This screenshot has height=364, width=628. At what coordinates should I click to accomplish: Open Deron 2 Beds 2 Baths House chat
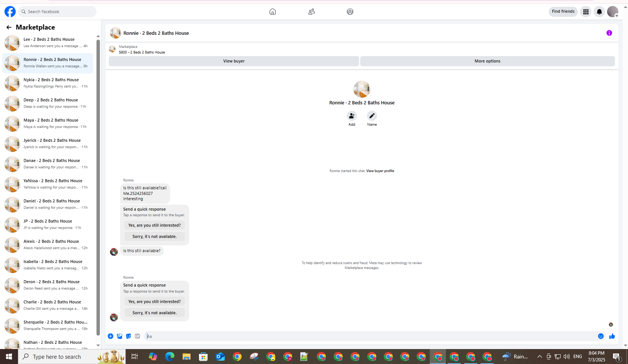(x=48, y=285)
